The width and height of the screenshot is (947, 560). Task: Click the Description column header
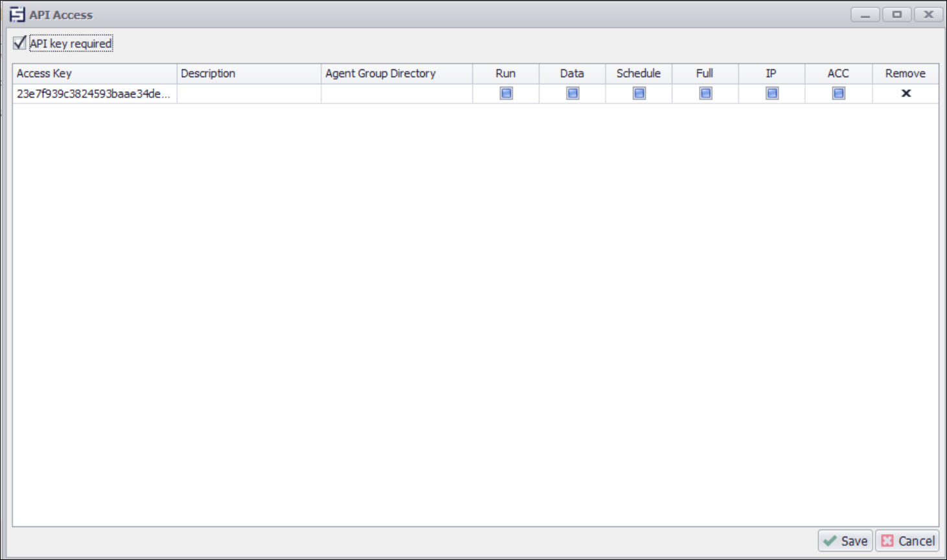(x=249, y=74)
